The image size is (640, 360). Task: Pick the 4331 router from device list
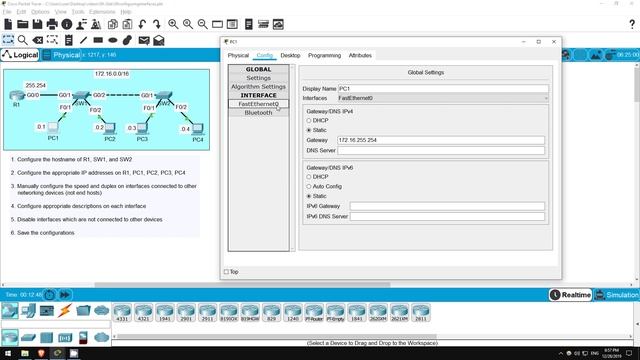point(122,313)
